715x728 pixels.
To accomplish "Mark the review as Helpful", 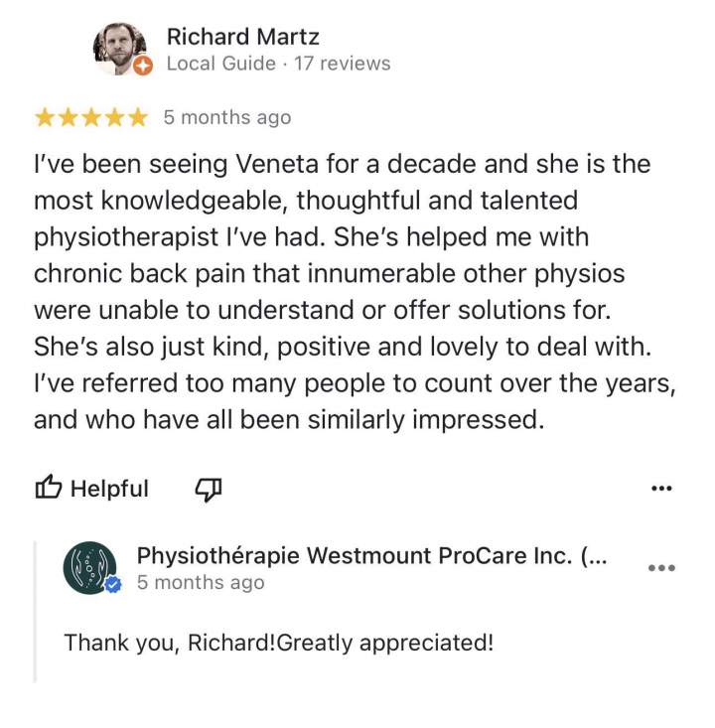I will 92,488.
